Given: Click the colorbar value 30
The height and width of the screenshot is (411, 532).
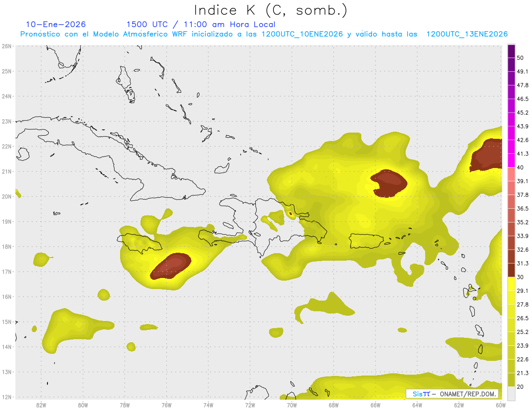Looking at the screenshot, I should point(521,277).
